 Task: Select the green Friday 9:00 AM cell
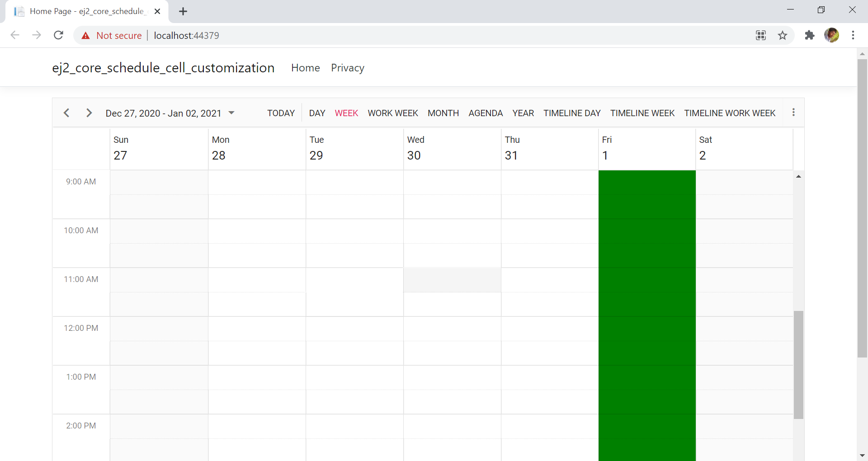pos(646,183)
